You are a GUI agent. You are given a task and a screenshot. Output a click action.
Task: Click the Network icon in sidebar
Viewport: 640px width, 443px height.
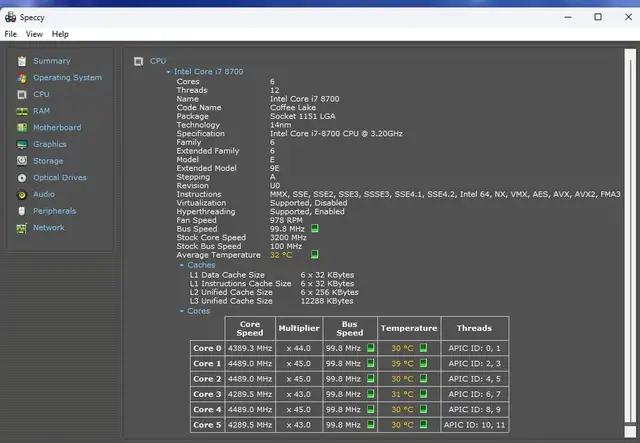click(22, 228)
